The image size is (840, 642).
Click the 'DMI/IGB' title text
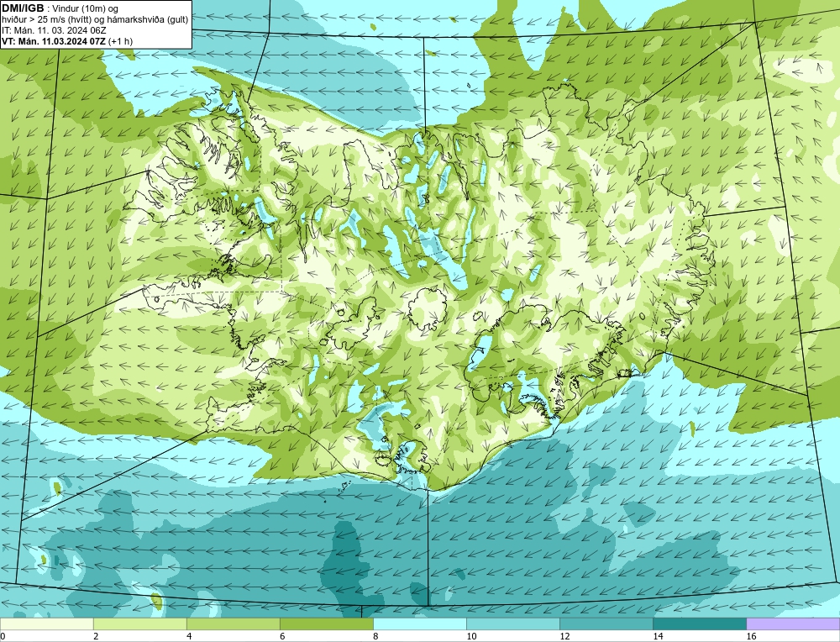click(x=23, y=8)
